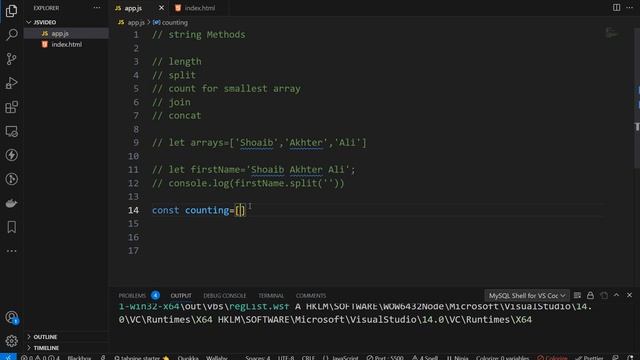640x360 pixels.
Task: Click the tabnine starter status item
Action: 142,357
